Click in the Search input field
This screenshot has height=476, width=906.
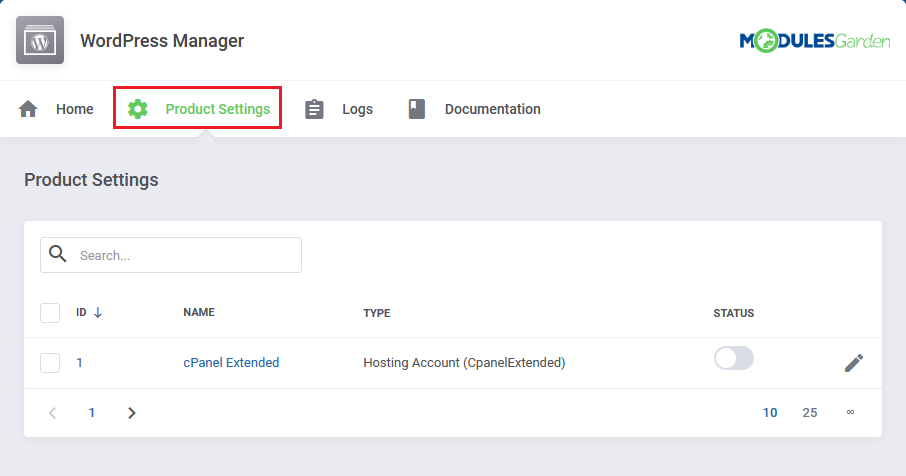(171, 255)
